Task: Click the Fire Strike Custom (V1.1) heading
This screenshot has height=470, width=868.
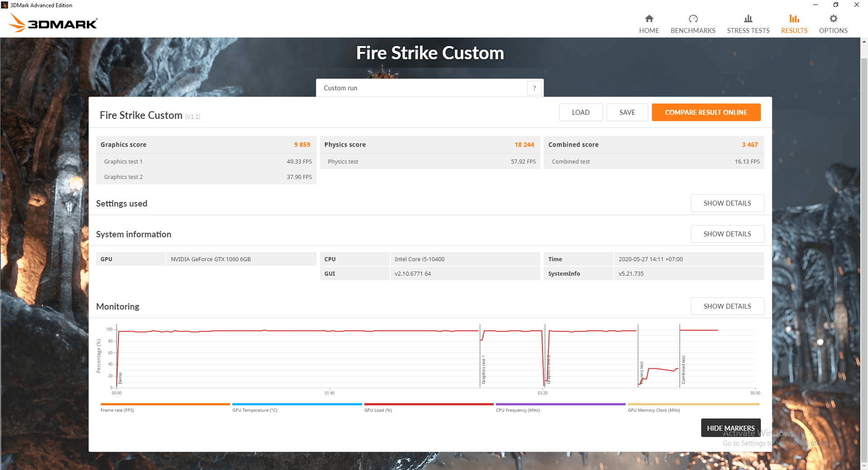Action: 150,115
